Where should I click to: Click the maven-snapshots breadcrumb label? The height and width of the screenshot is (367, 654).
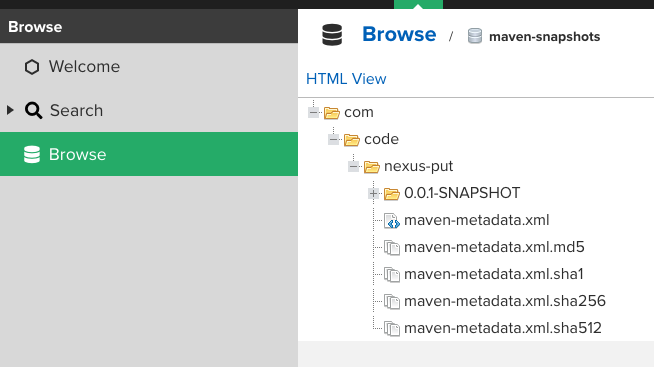(545, 37)
